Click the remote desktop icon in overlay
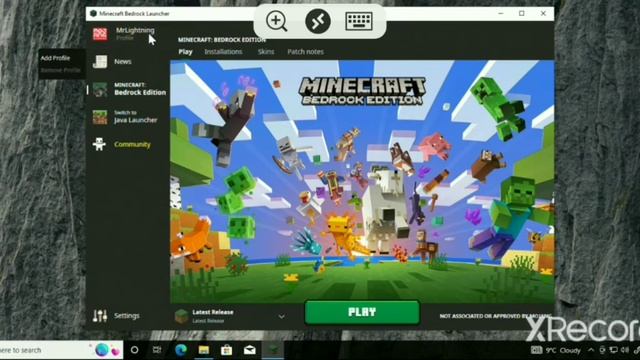The width and height of the screenshot is (640, 360). pos(318,21)
